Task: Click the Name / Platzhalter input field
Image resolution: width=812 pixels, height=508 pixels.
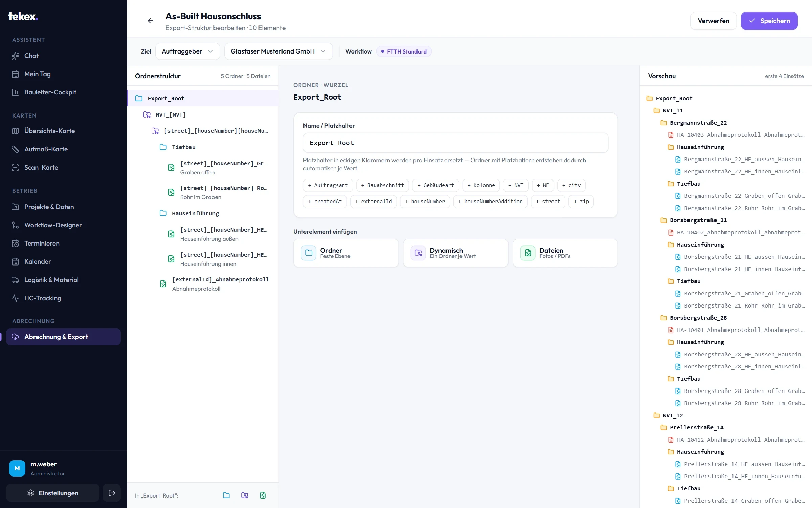Action: pyautogui.click(x=455, y=143)
